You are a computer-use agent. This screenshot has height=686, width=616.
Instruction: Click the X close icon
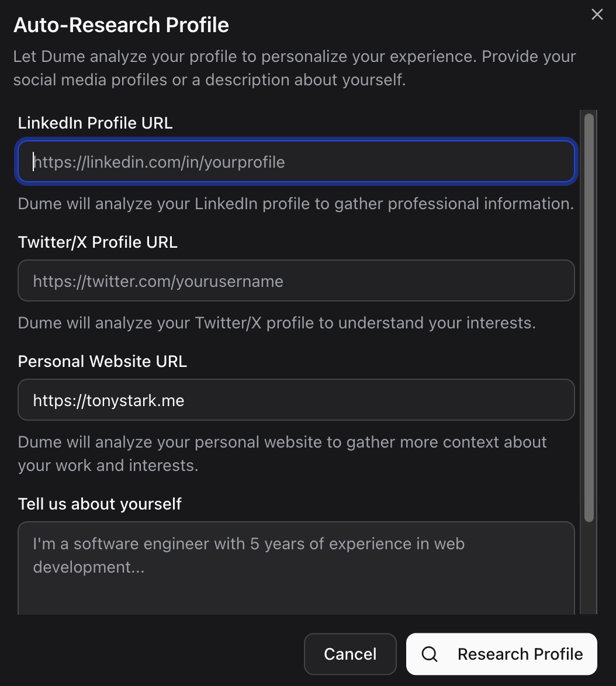point(597,15)
